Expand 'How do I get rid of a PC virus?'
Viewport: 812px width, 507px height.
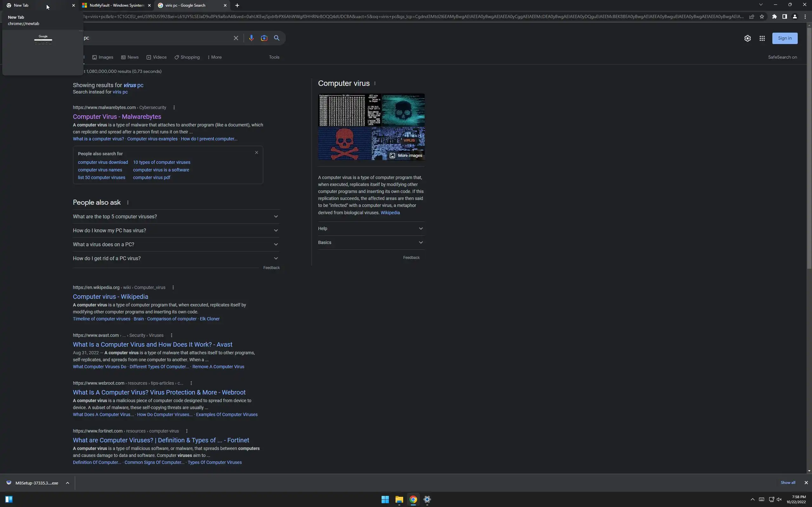176,259
